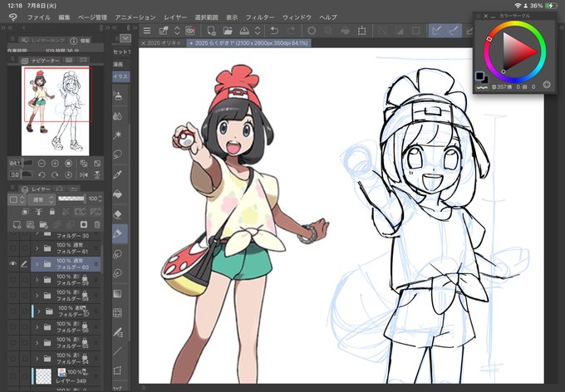
Task: Switch to the 2025 オリキャ canvas tab
Action: tap(164, 43)
